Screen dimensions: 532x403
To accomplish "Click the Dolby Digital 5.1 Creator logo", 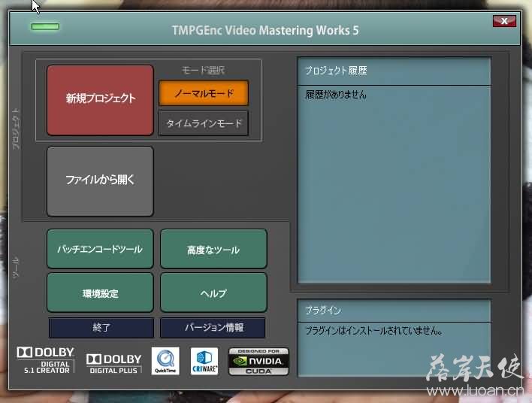I will [x=46, y=360].
